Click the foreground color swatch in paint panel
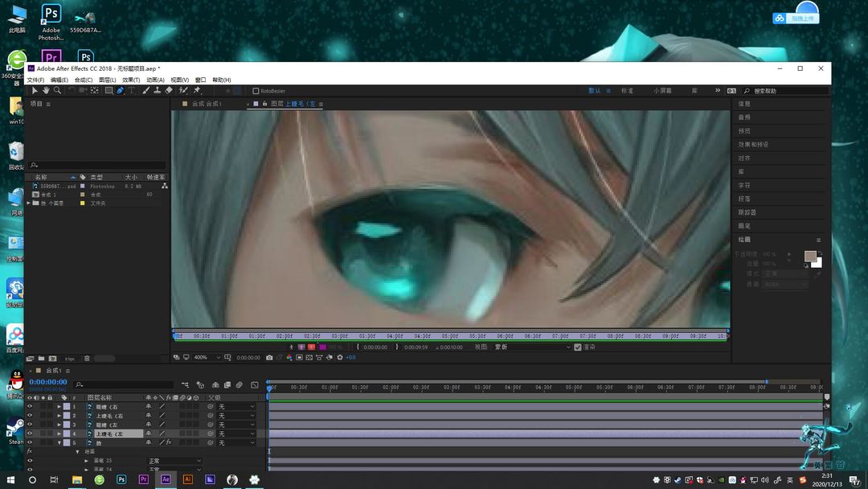868x489 pixels. (x=810, y=256)
